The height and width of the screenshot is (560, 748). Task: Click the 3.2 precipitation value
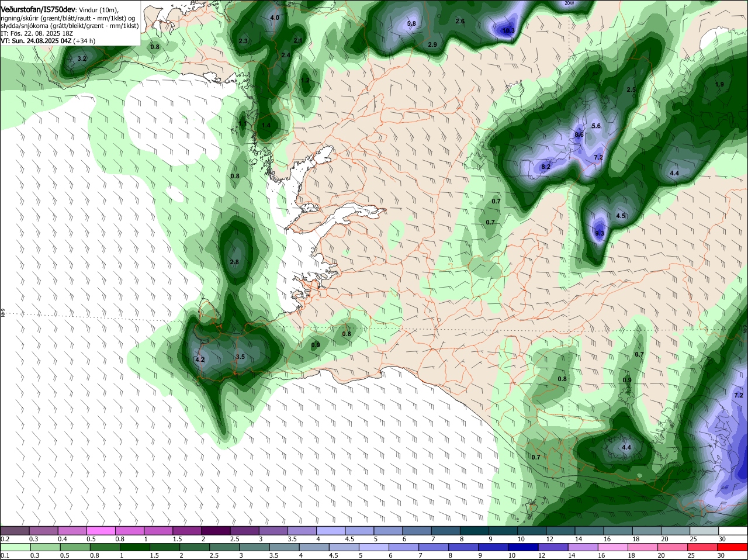(82, 58)
